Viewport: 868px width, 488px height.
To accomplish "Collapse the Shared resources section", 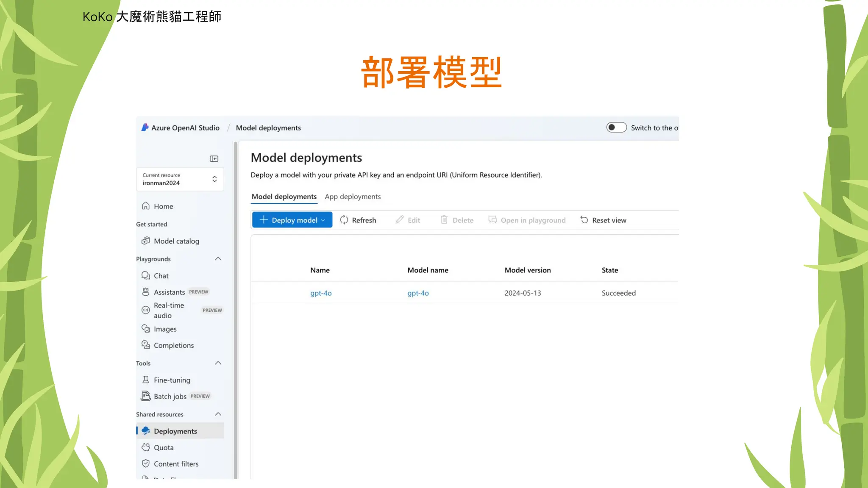I will coord(218,414).
